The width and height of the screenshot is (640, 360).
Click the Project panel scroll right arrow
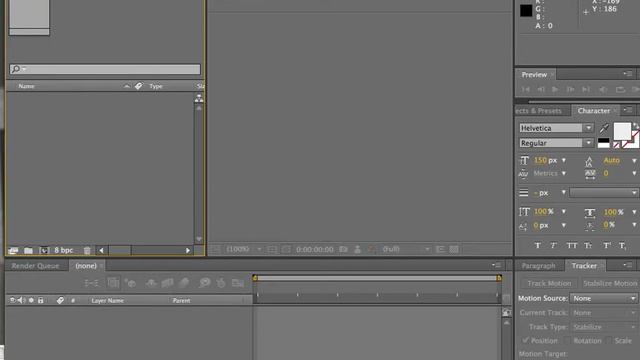[188, 250]
